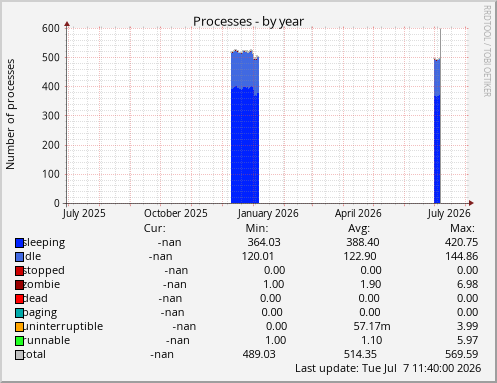The height and width of the screenshot is (383, 497).
Task: Click runnable max value 5.97
Action: (467, 340)
